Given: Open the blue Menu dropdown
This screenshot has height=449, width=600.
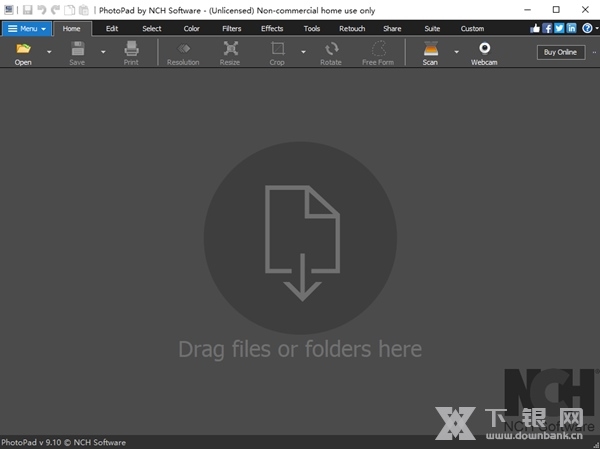Looking at the screenshot, I should 27,29.
